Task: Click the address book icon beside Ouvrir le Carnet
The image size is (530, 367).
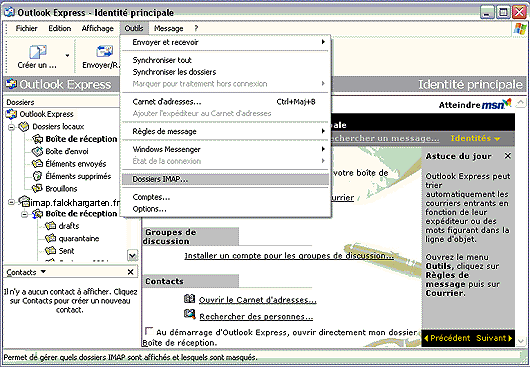Action: click(190, 299)
